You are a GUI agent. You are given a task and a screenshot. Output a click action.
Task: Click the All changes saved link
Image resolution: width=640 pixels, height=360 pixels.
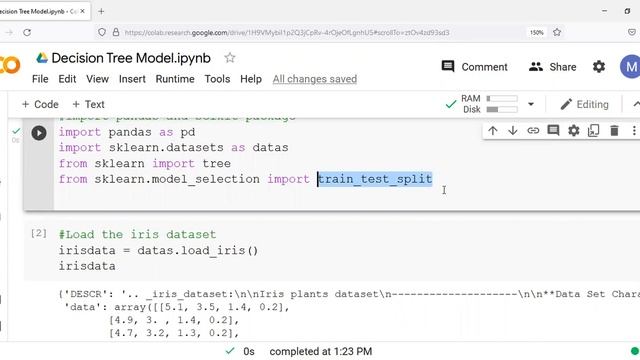click(315, 79)
